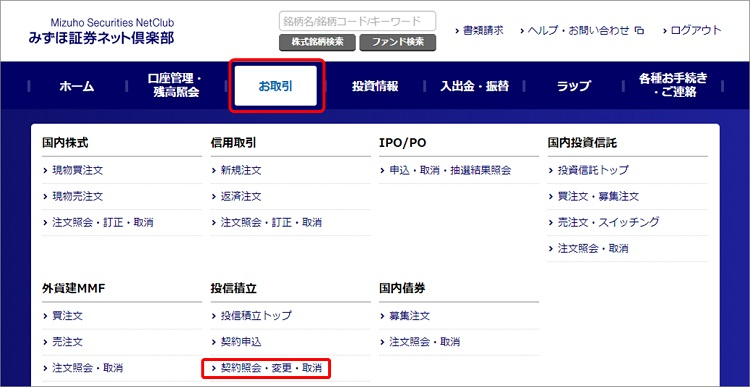750x387 pixels.
Task: Click the 外貨建MMF section heading
Action: 73,288
